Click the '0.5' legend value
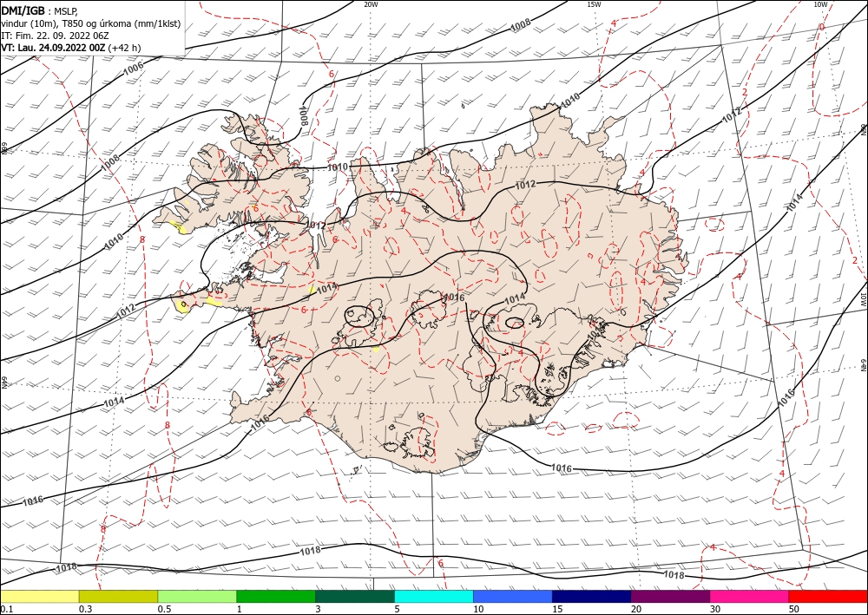The height and width of the screenshot is (615, 868). click(x=164, y=609)
